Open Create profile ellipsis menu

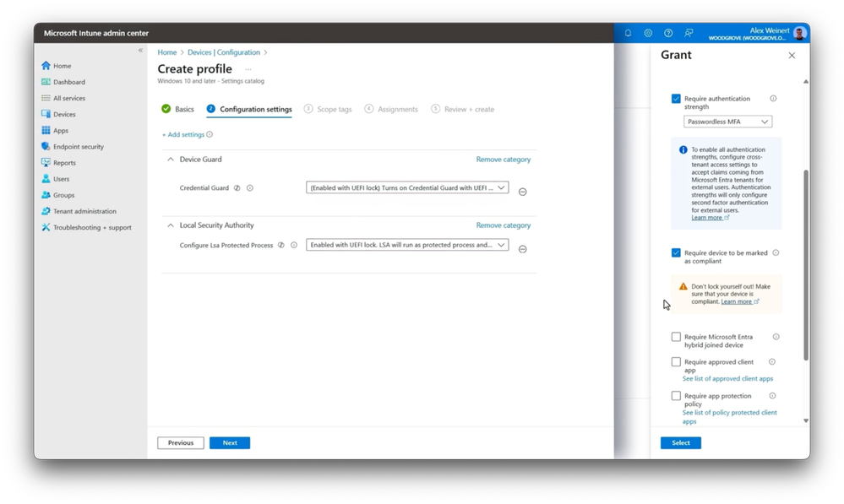248,69
